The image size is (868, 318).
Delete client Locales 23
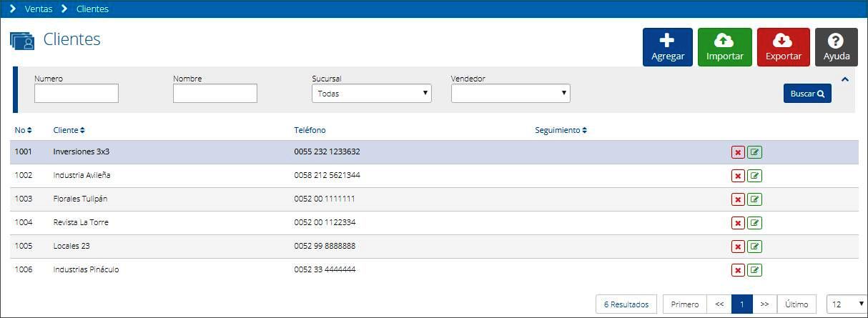coord(738,247)
